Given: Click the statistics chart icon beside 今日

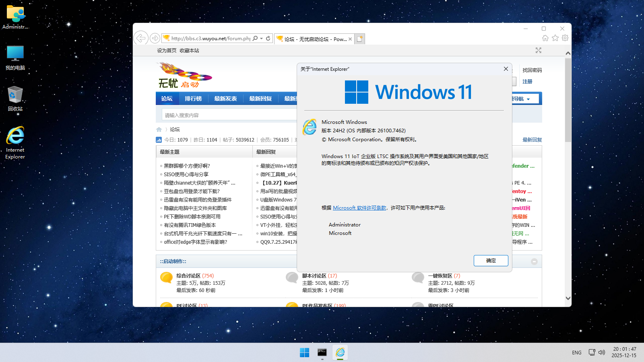Looking at the screenshot, I should point(159,140).
